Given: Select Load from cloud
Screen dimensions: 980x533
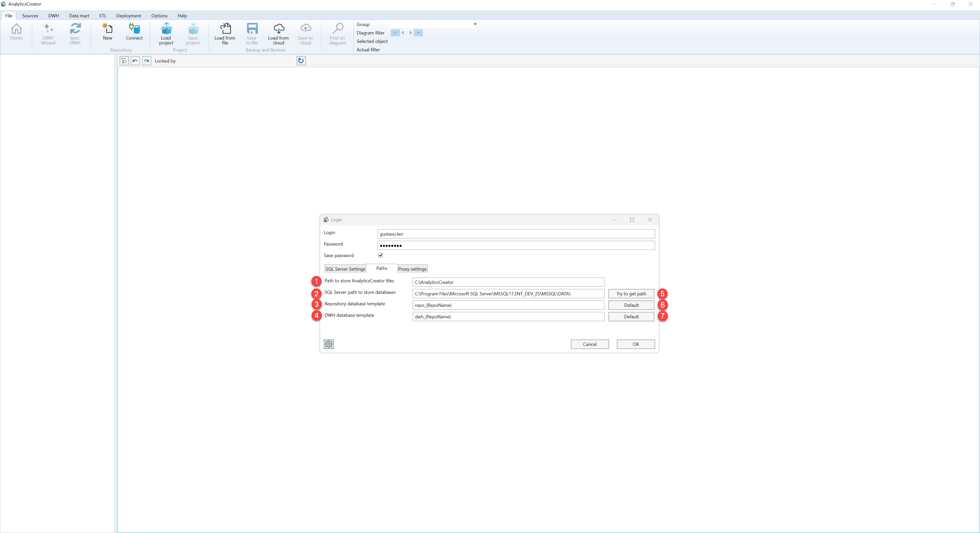Looking at the screenshot, I should [278, 34].
